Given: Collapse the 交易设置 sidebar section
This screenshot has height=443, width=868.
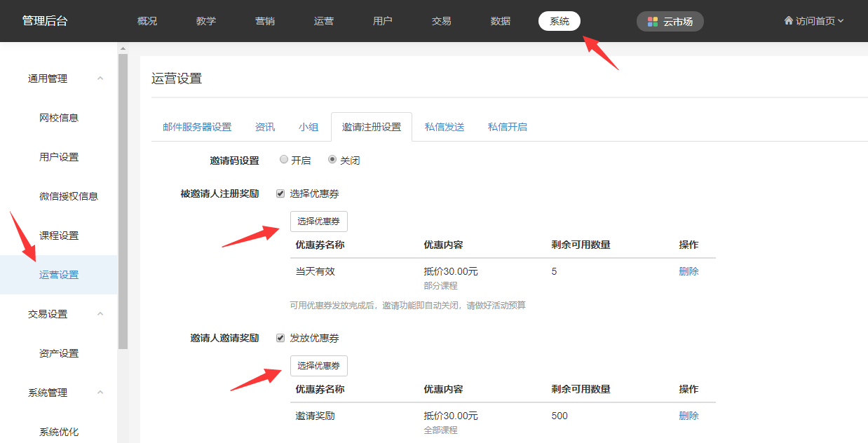Looking at the screenshot, I should [100, 314].
